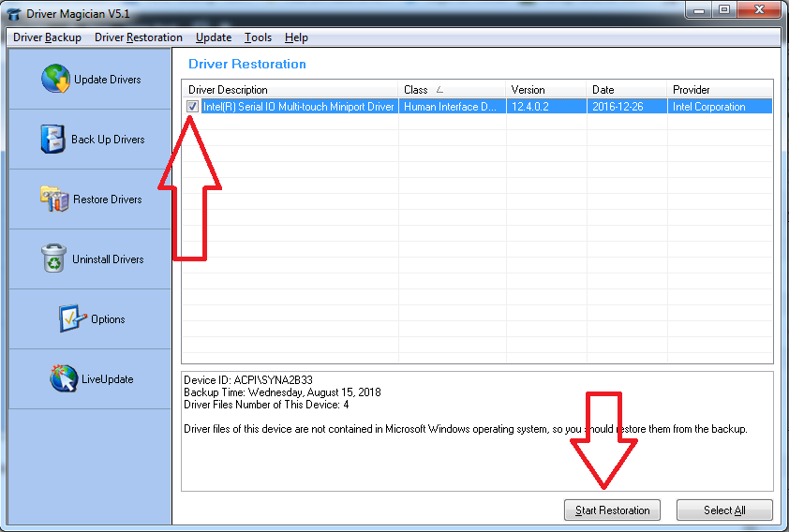Sort by the Date column header
Viewport: 789px width, 532px height.
pos(627,90)
